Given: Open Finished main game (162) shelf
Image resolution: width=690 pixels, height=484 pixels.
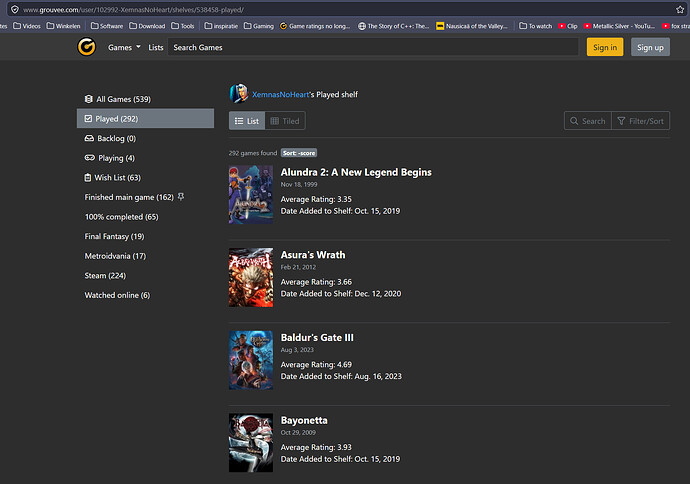Looking at the screenshot, I should (x=129, y=197).
